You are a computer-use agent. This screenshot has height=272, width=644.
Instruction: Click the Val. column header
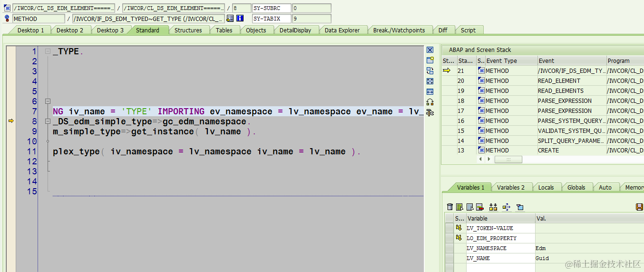coord(589,218)
